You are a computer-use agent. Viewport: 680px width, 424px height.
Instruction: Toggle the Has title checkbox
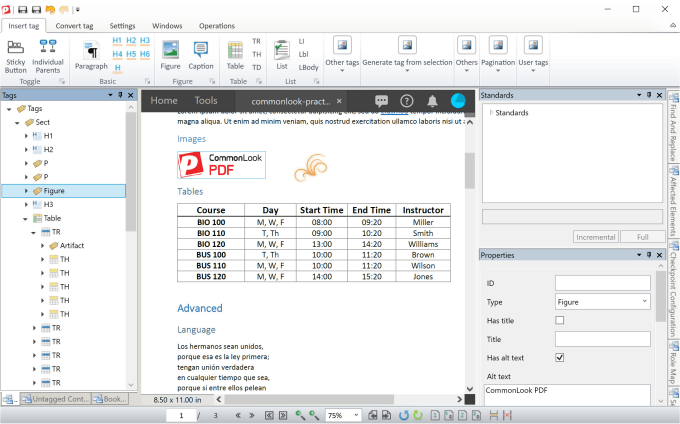[559, 320]
